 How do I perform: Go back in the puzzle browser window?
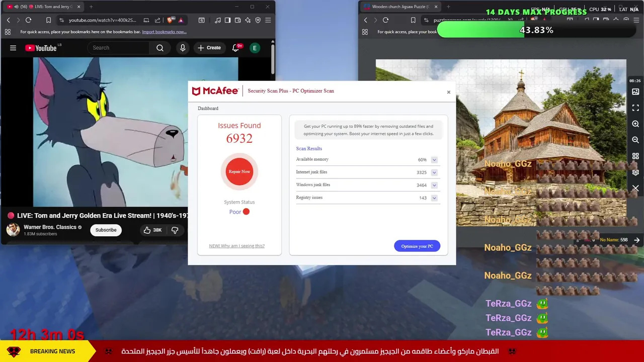click(x=365, y=20)
